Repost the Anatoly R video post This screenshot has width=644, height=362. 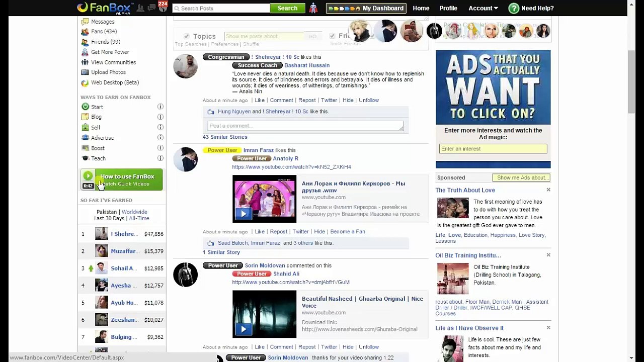[278, 232]
